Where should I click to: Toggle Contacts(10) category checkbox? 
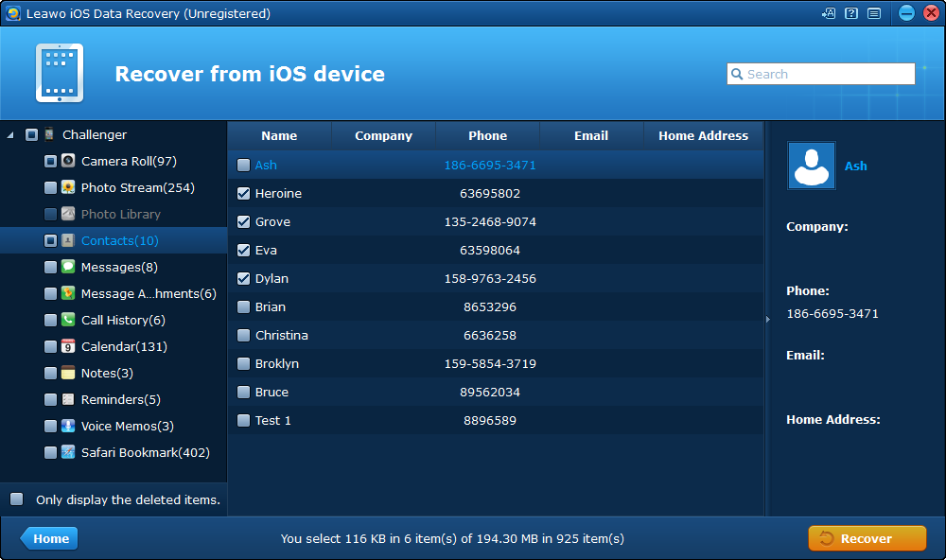(51, 241)
